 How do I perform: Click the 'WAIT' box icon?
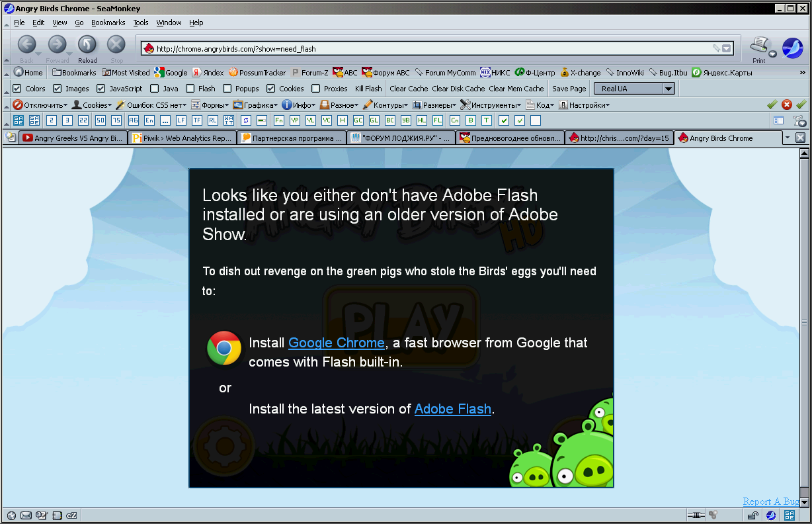coord(229,120)
